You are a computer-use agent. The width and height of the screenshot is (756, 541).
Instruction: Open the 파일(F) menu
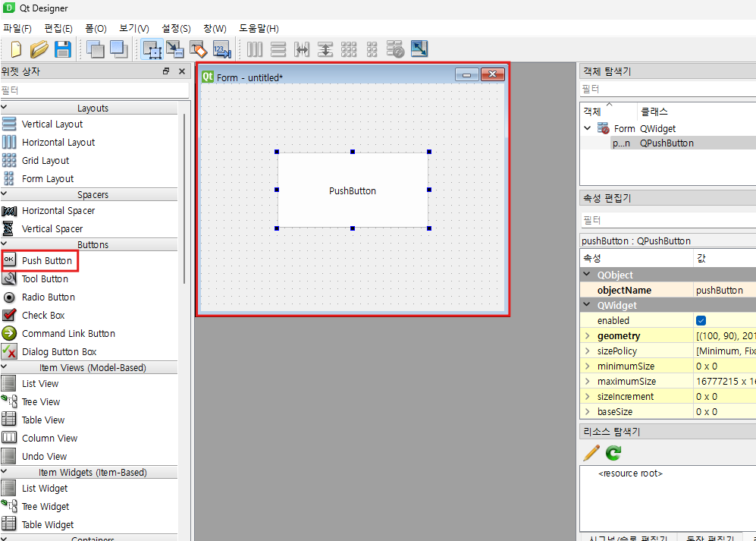click(x=17, y=28)
